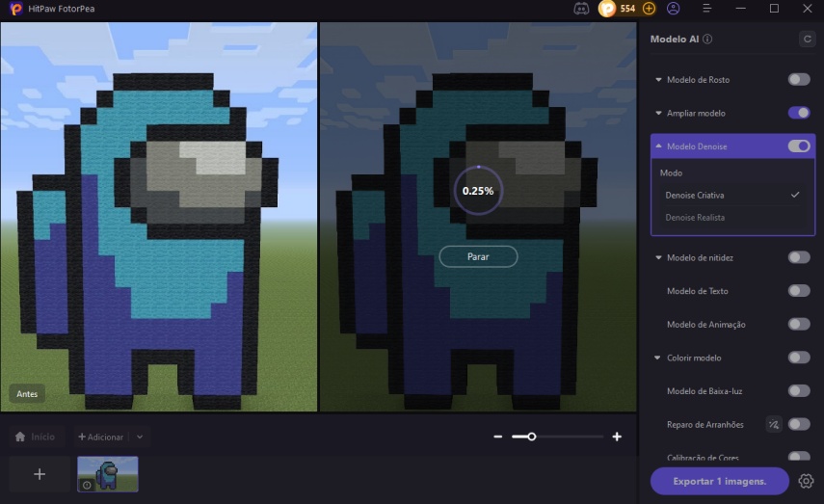Click the Modo label
824x504 pixels.
[x=671, y=172]
